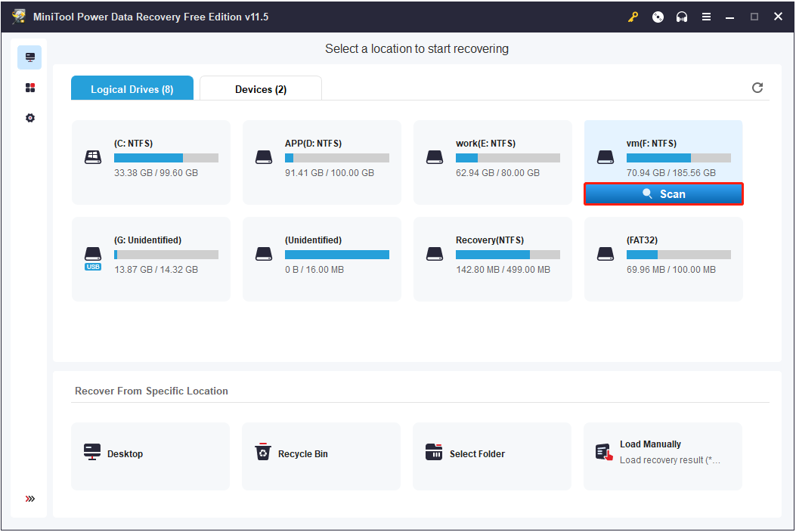Screen dimensions: 796x532
Task: Select the (FAT32) partition label
Action: click(643, 240)
